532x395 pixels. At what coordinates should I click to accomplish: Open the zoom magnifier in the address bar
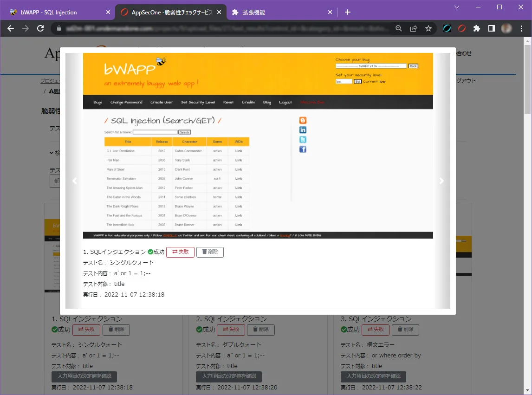[x=399, y=28]
